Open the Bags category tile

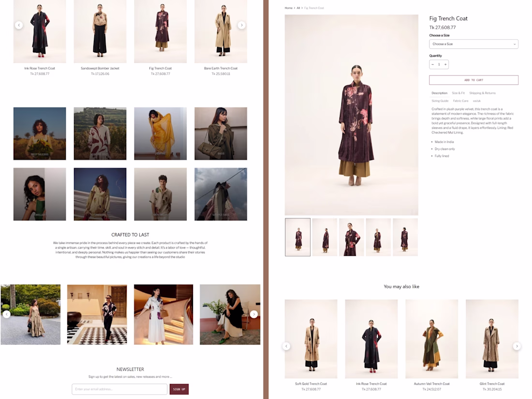221,133
